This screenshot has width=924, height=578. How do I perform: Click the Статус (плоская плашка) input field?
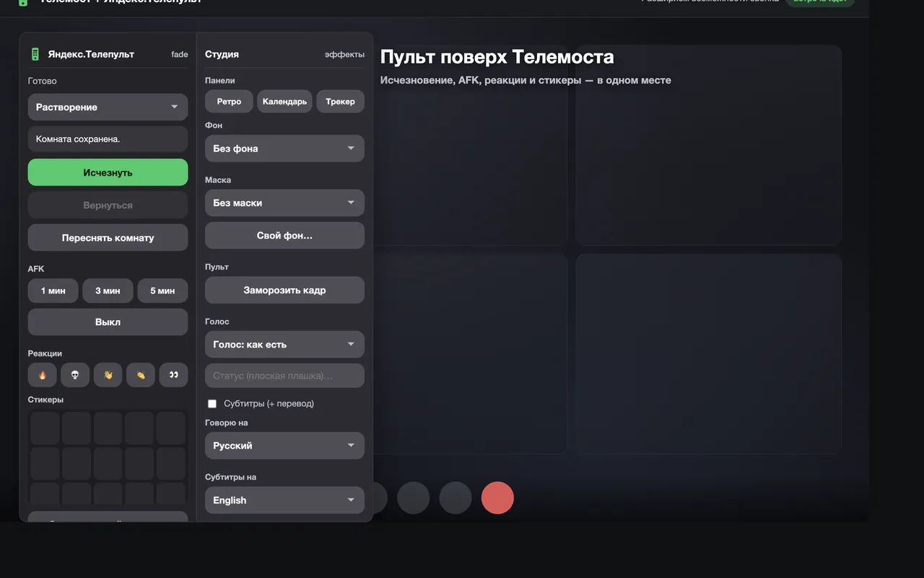tap(284, 376)
